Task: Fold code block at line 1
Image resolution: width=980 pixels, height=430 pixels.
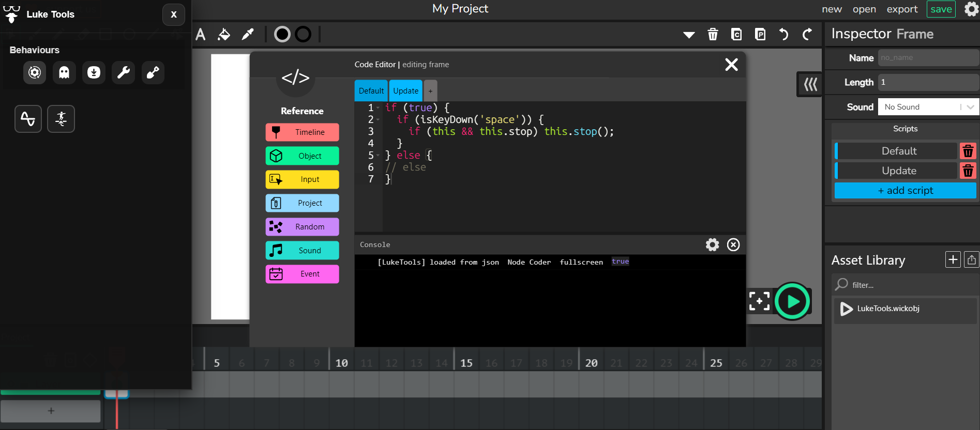Action: point(378,108)
